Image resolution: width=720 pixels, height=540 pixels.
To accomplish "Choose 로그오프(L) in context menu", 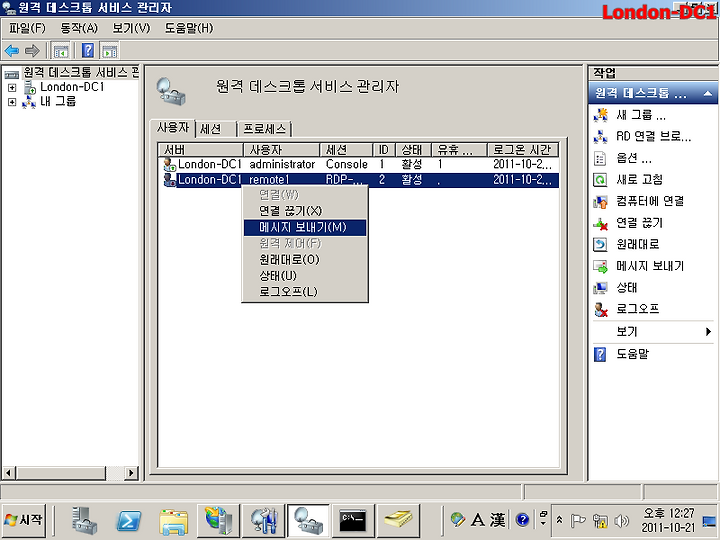I will [304, 292].
